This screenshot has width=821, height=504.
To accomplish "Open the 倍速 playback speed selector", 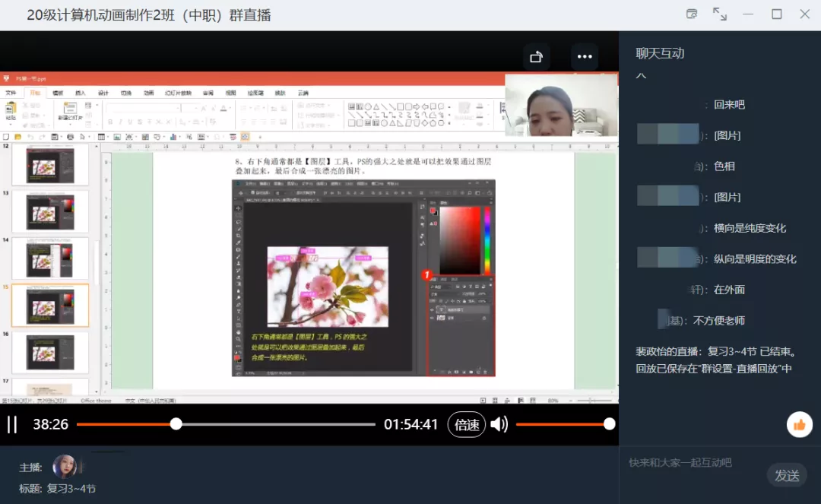I will pos(467,424).
